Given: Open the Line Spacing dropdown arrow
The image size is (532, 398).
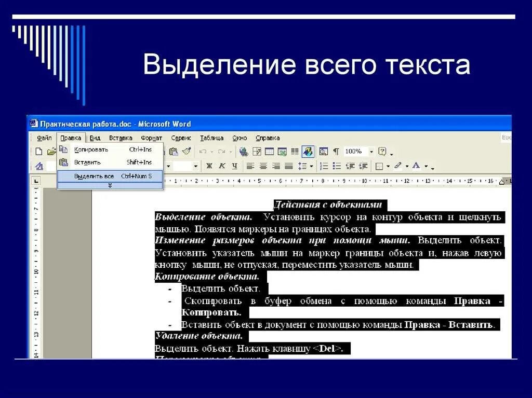Looking at the screenshot, I should tap(311, 167).
